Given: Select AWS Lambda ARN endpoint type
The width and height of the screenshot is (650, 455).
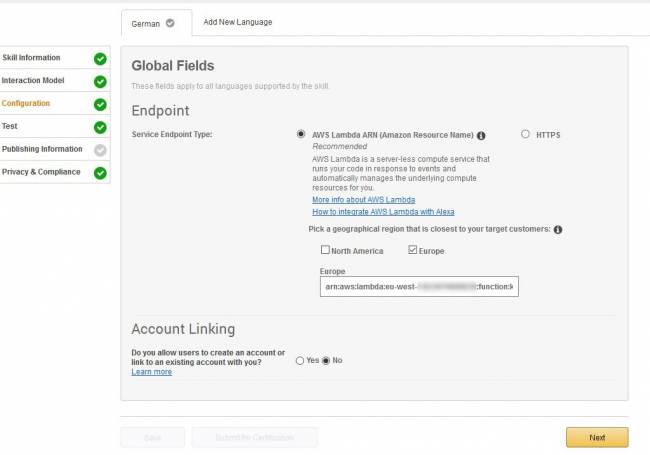Looking at the screenshot, I should click(301, 134).
